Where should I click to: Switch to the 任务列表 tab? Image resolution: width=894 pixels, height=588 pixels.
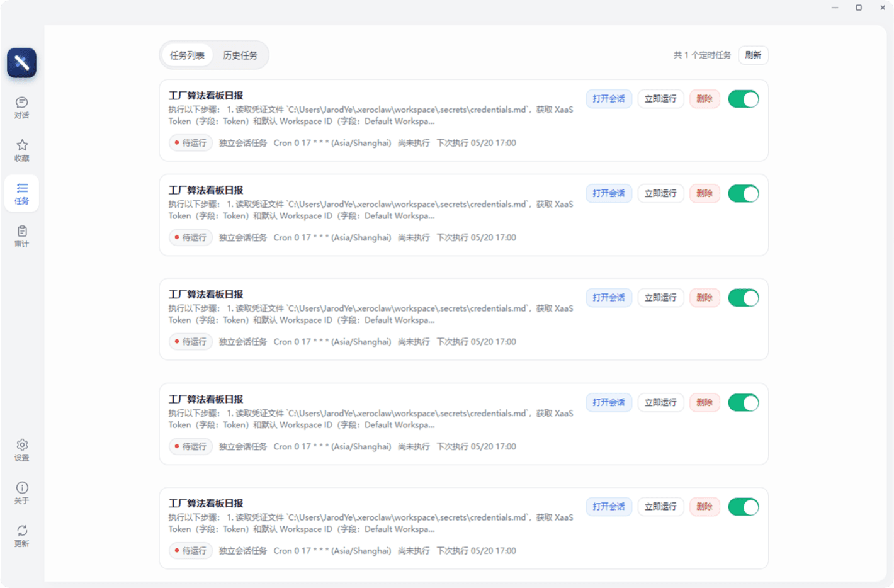pyautogui.click(x=187, y=55)
